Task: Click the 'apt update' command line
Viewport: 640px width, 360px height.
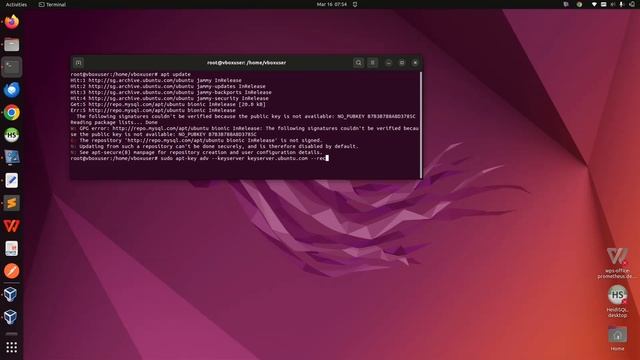Action: [x=131, y=74]
